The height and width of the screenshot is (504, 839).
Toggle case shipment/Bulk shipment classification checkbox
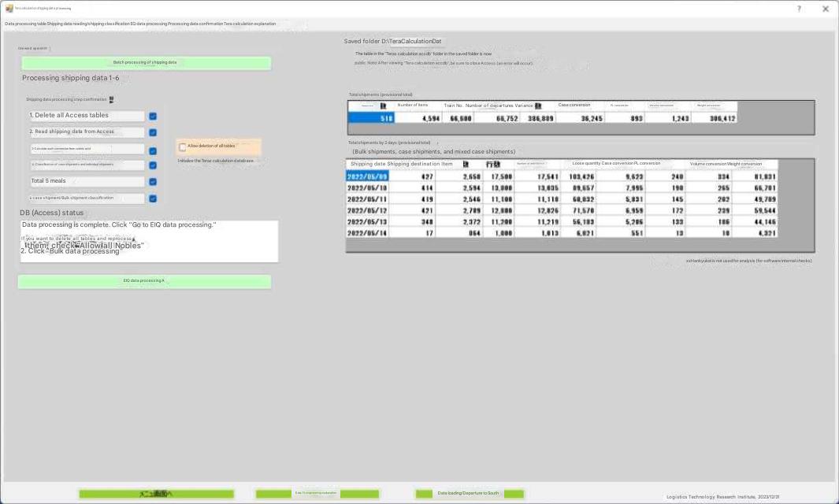[153, 198]
